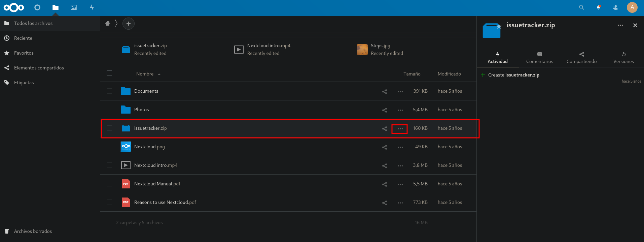Viewport: 644px width, 242px height.
Task: Expand the new file plus menu
Action: click(128, 24)
